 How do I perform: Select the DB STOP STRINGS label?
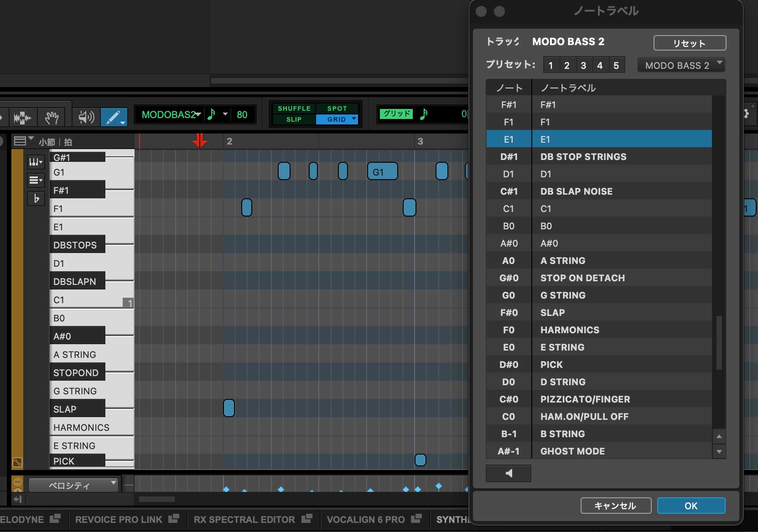tap(583, 156)
